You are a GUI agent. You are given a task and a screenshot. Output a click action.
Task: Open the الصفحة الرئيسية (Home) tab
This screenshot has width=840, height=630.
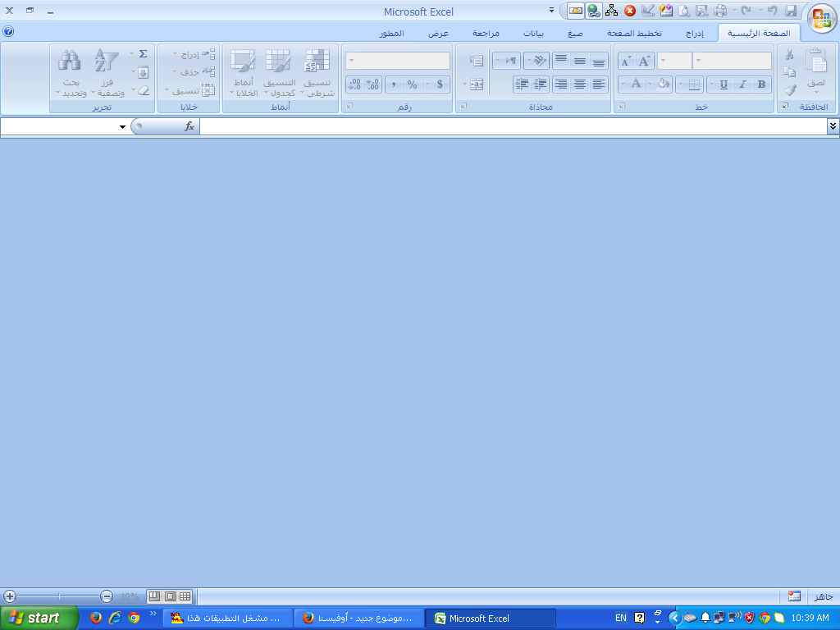[759, 33]
